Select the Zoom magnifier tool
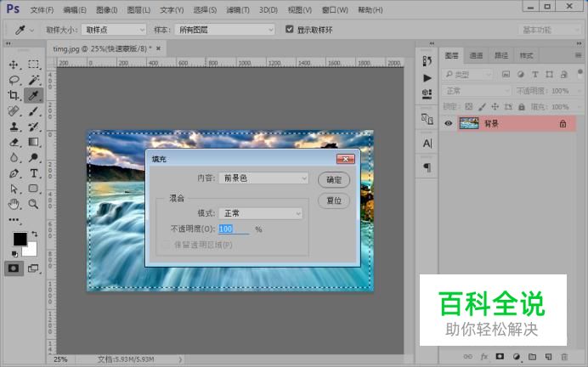 [x=33, y=204]
